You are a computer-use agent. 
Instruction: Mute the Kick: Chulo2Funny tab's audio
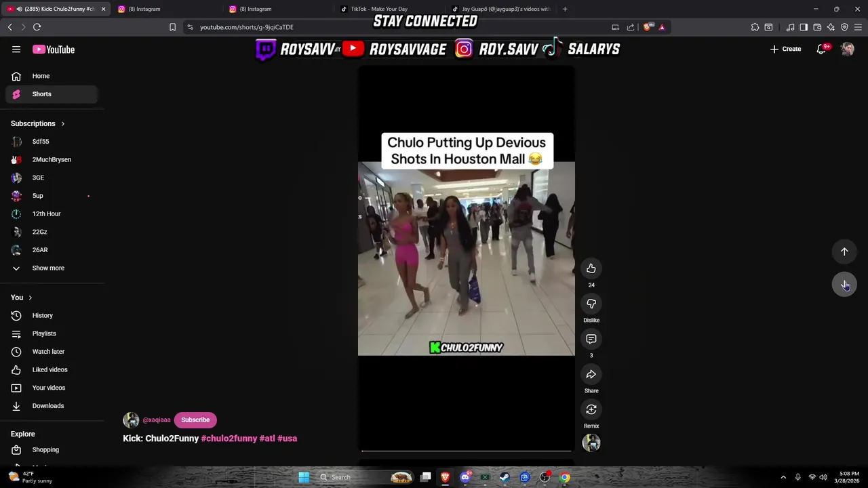pyautogui.click(x=19, y=9)
